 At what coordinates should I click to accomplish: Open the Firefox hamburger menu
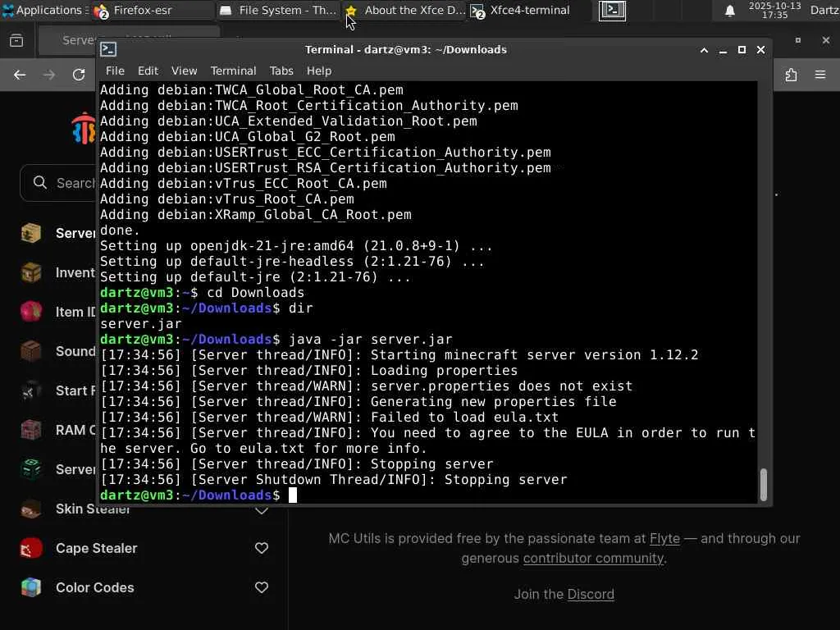click(x=820, y=75)
